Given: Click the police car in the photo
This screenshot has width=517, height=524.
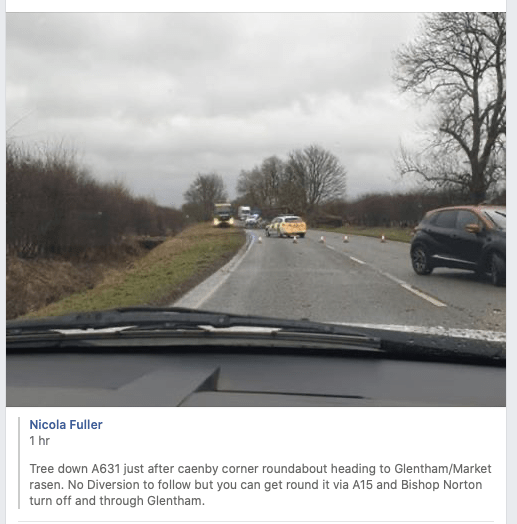Looking at the screenshot, I should tap(286, 226).
